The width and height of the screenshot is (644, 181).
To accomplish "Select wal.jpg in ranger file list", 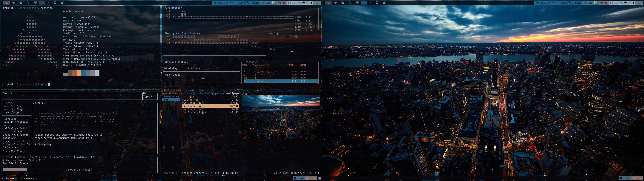I will click(210, 97).
